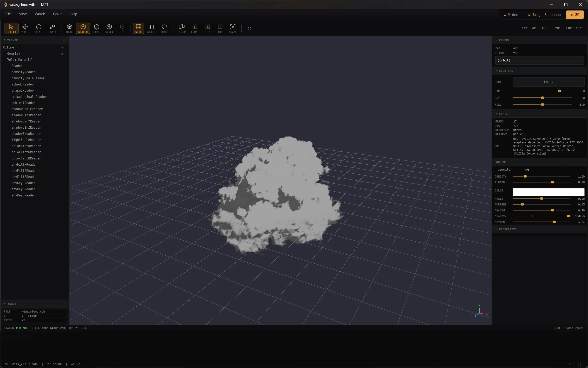Click the Volume panel header
The height and width of the screenshot is (368, 588).
coord(540,162)
